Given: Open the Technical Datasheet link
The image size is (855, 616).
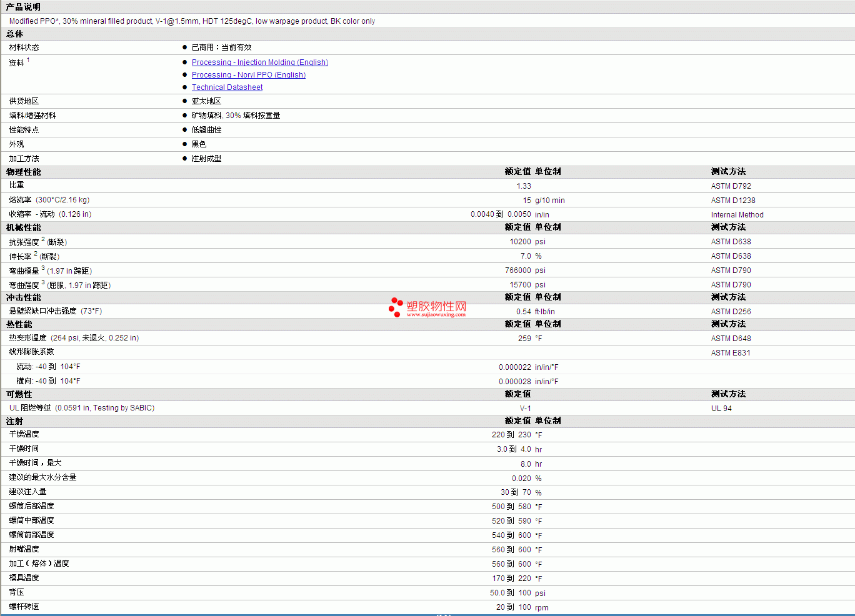Looking at the screenshot, I should (x=227, y=87).
